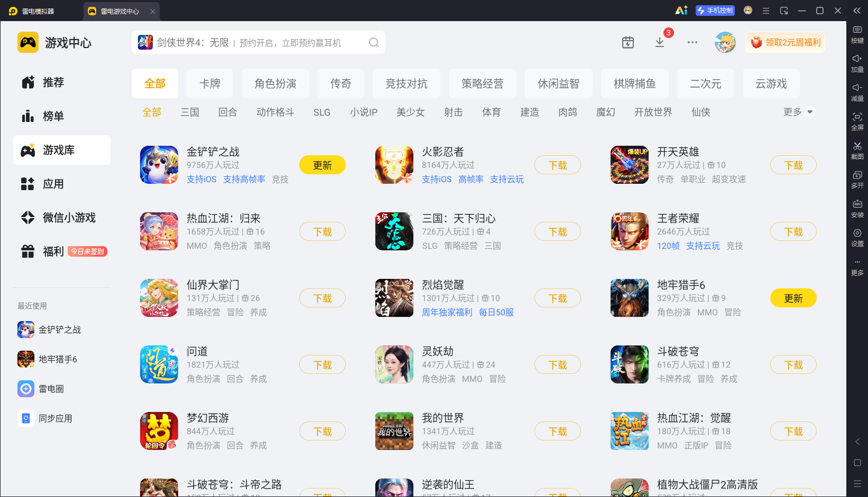Filter by the SLG sub-category
Screen dimensions: 868x497
322,112
